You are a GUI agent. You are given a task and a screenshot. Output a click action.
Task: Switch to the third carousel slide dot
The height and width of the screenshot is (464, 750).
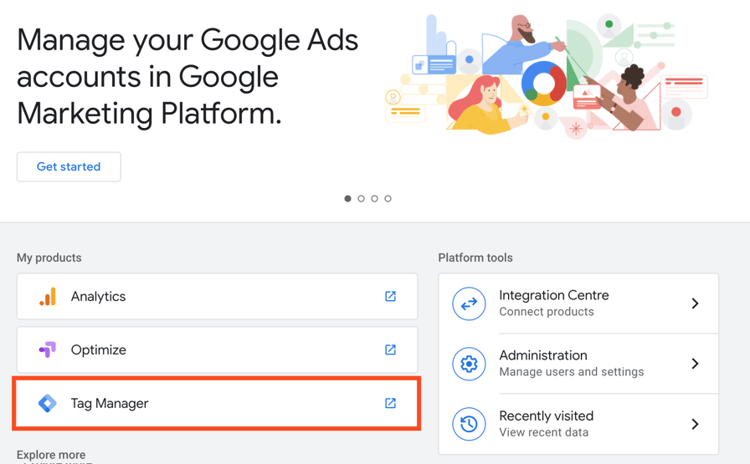pyautogui.click(x=375, y=199)
